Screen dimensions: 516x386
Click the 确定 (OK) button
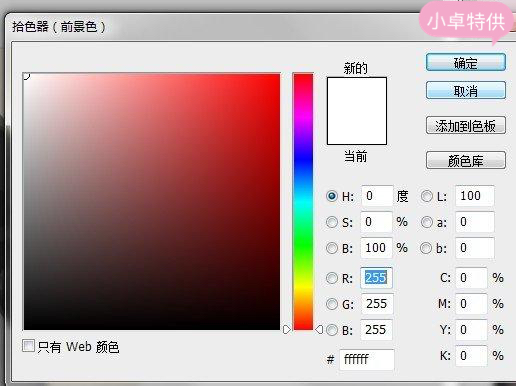[x=466, y=62]
